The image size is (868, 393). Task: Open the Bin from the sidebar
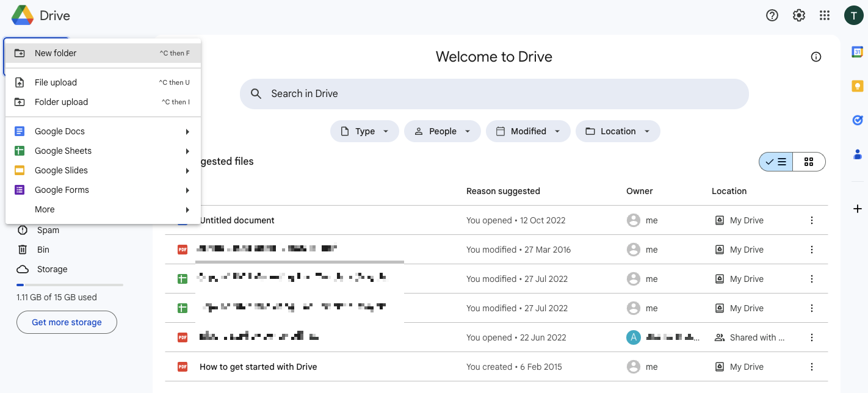(x=43, y=249)
